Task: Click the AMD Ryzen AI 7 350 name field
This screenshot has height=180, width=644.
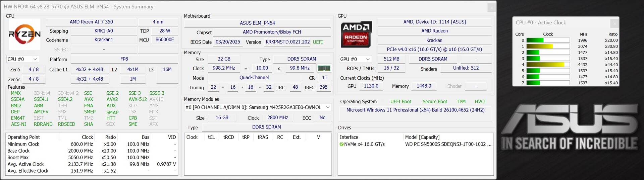Action: pyautogui.click(x=91, y=22)
